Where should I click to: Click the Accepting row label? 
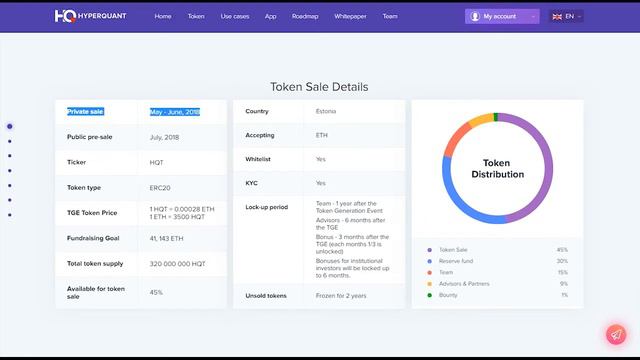[260, 136]
